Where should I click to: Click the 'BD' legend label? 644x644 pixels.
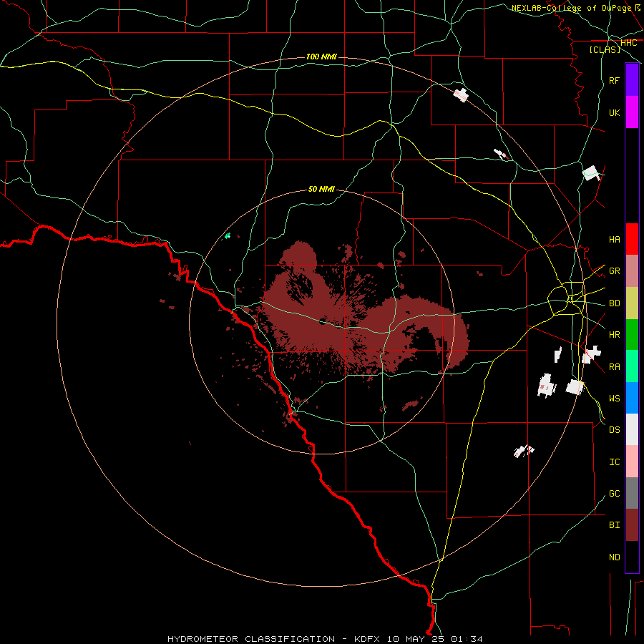615,303
